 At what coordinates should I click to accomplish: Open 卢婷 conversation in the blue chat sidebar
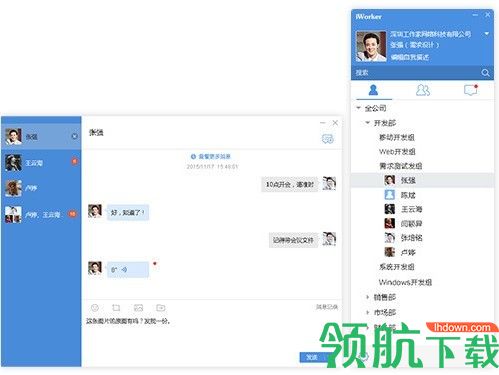[x=41, y=188]
